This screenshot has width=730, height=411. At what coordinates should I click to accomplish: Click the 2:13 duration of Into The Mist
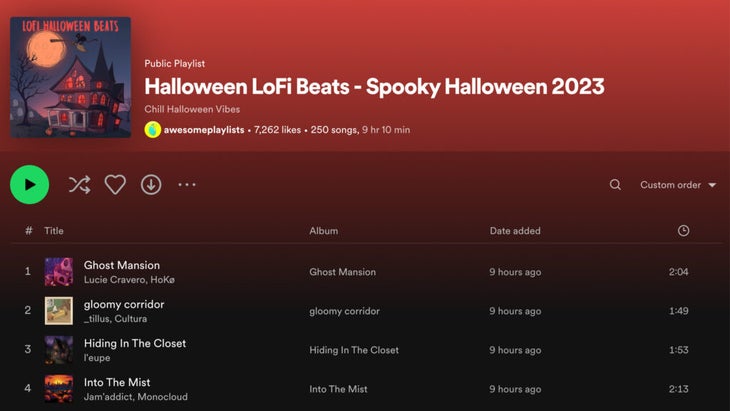click(x=678, y=389)
